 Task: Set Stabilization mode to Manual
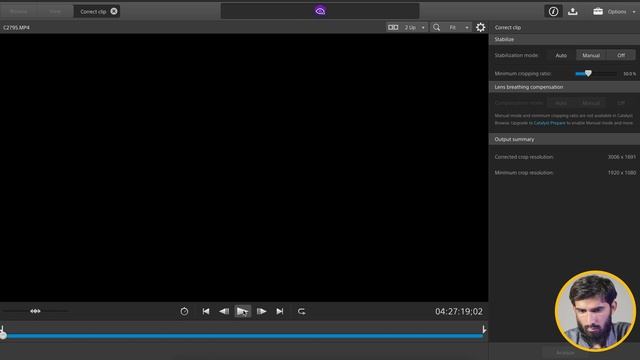(x=591, y=55)
